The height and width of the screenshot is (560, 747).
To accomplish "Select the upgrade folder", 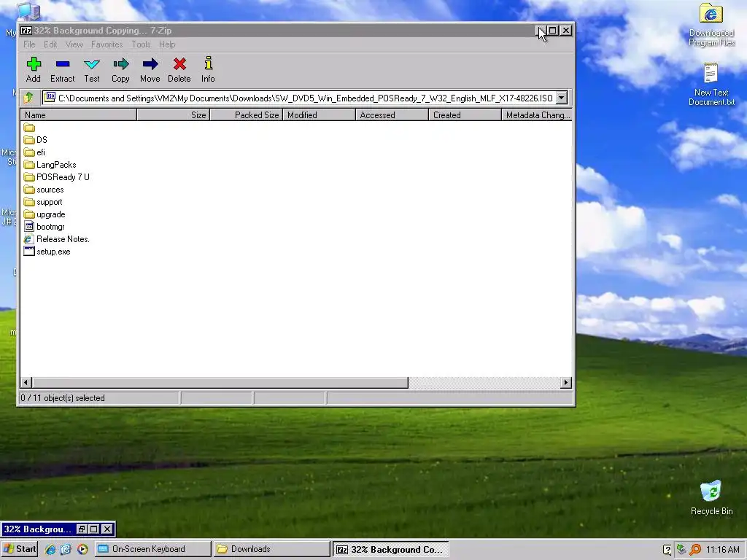I will [x=44, y=214].
